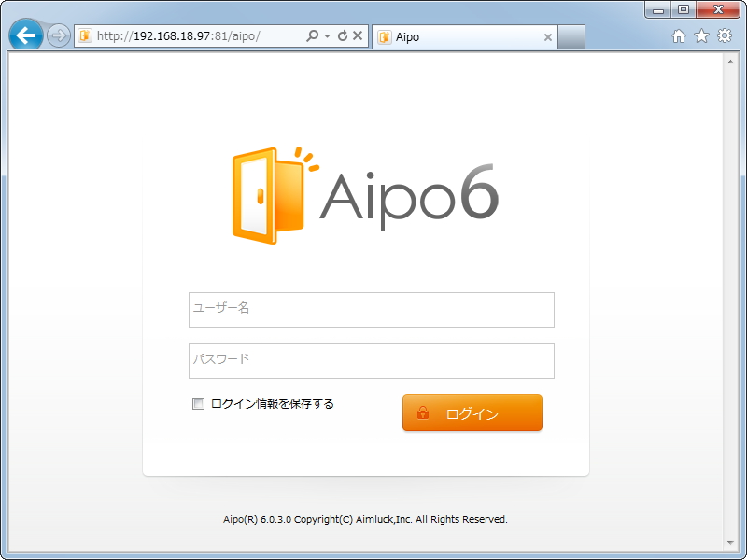
Task: Refresh the page using the refresh icon
Action: (344, 36)
